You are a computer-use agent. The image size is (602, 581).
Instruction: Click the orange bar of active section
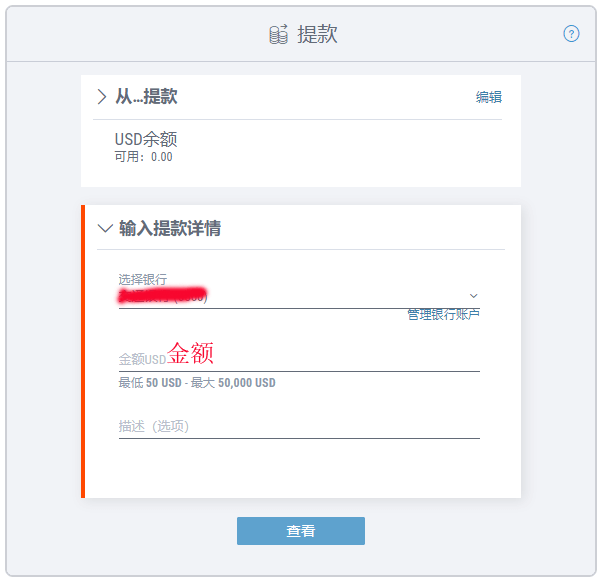tap(83, 351)
